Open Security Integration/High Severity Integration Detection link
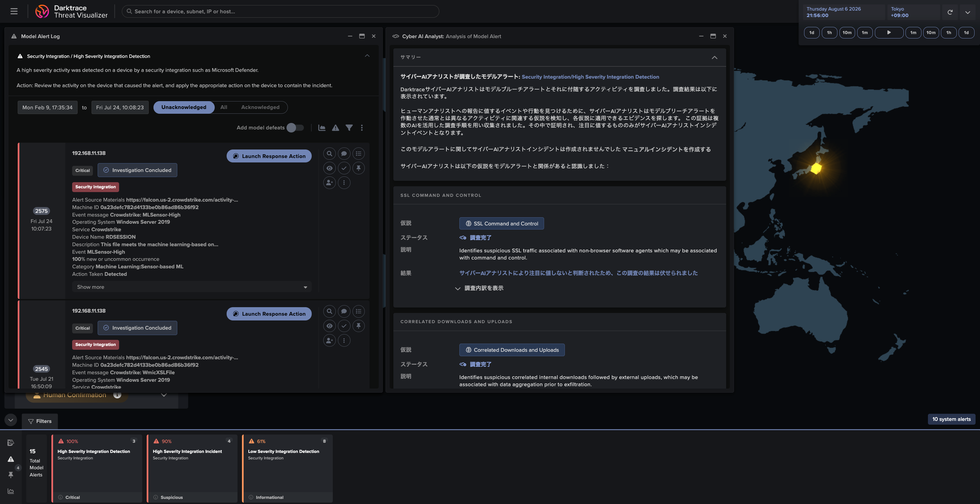This screenshot has width=980, height=504. 590,77
